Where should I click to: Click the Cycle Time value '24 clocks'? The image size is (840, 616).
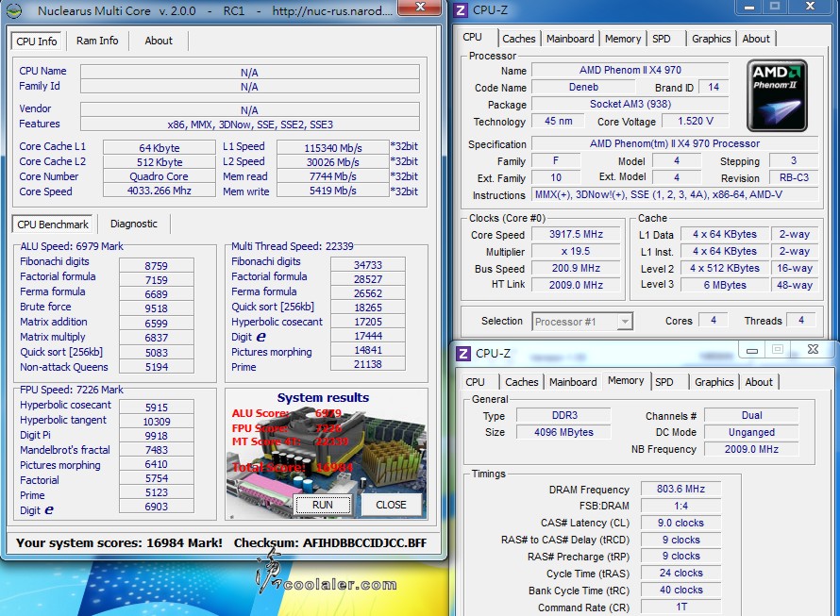[680, 574]
